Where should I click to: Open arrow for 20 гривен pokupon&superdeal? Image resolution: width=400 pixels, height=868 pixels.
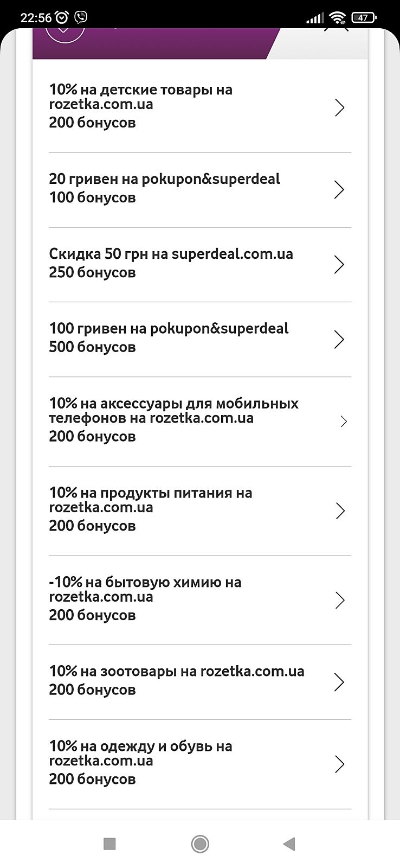[340, 189]
